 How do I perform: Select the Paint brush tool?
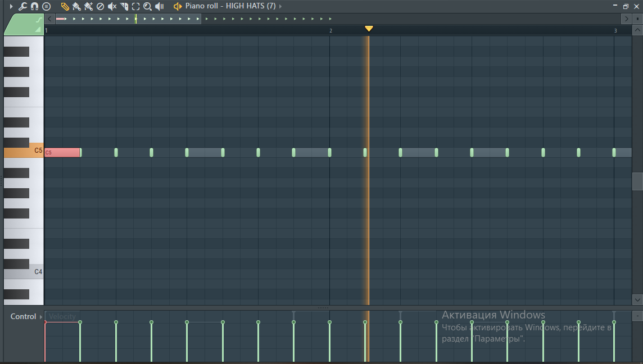point(76,6)
